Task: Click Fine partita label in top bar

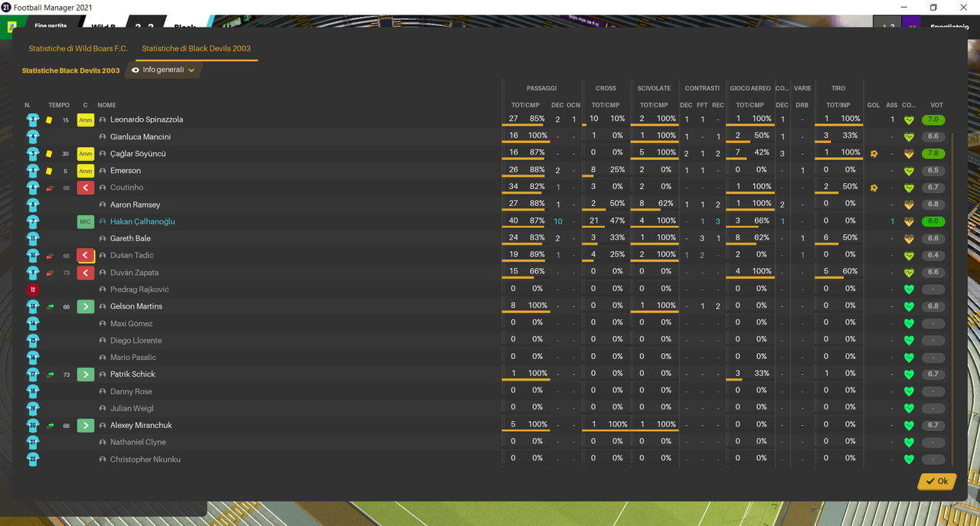Action: tap(51, 25)
